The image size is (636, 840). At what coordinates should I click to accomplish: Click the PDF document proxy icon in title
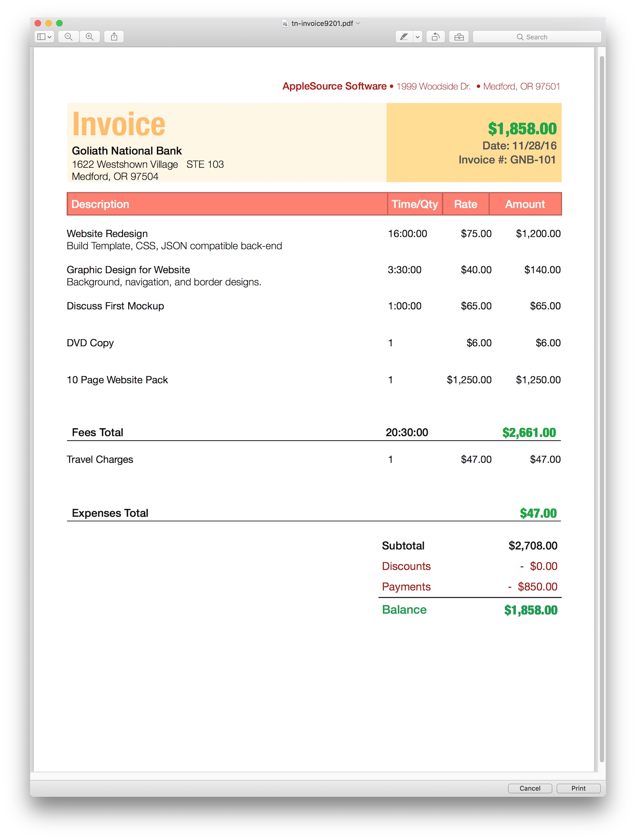click(x=285, y=24)
